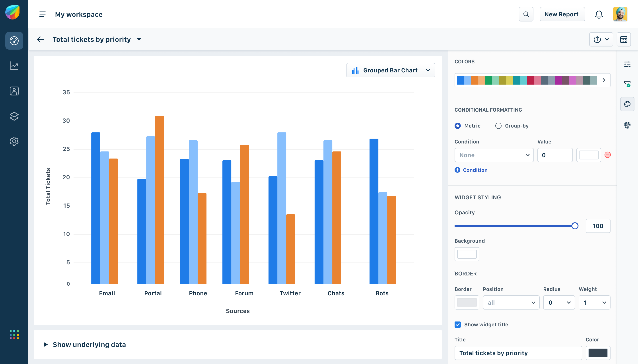Open Settings via the gear icon
638x364 pixels.
tap(14, 141)
